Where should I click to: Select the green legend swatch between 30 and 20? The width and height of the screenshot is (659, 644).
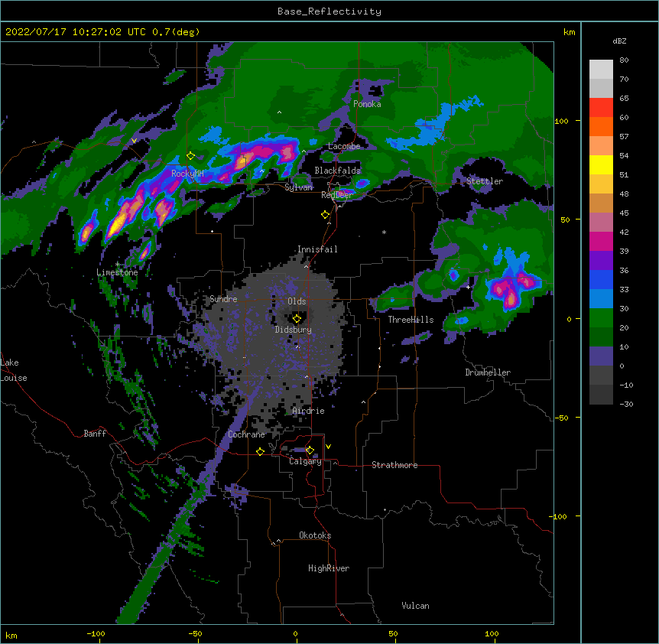601,318
